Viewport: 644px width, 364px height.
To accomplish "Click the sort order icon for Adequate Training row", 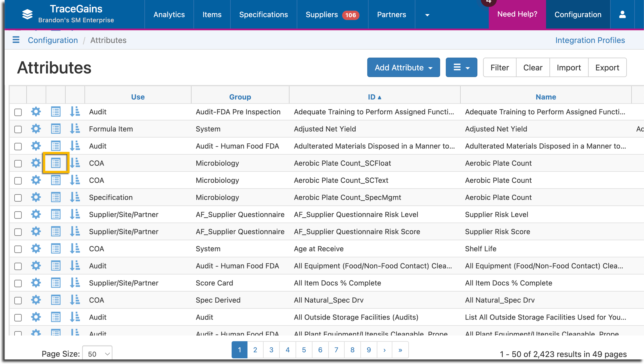I will tap(75, 112).
